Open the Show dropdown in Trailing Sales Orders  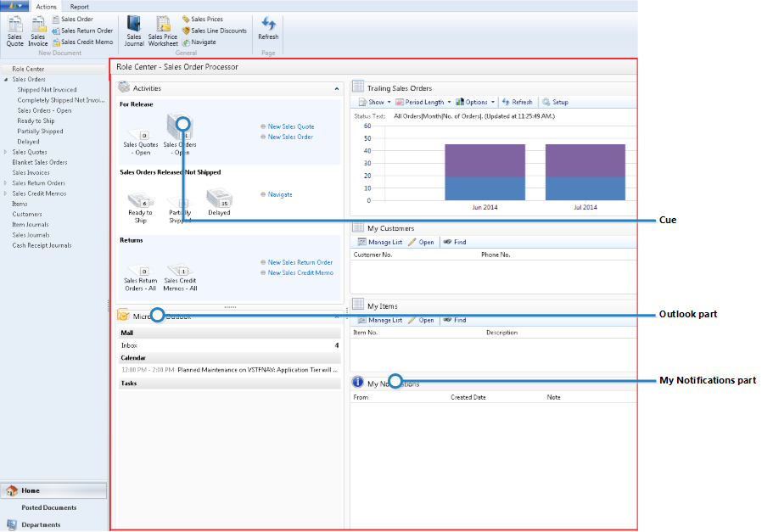coord(376,101)
